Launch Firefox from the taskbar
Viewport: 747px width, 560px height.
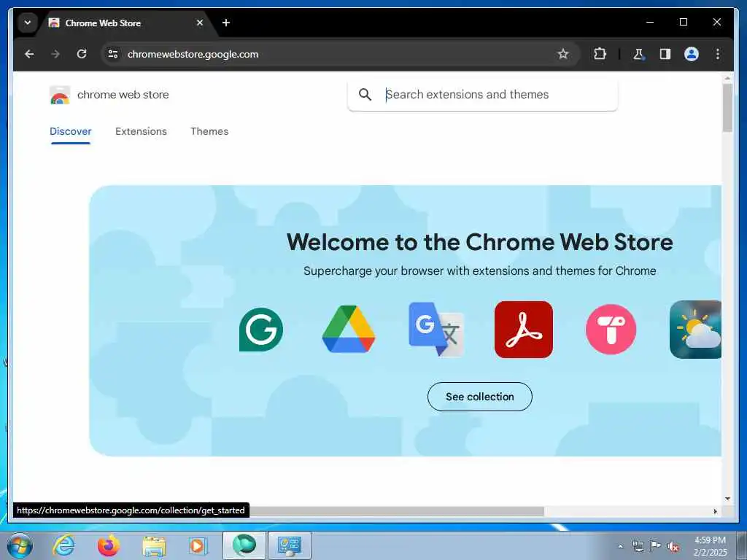point(109,545)
